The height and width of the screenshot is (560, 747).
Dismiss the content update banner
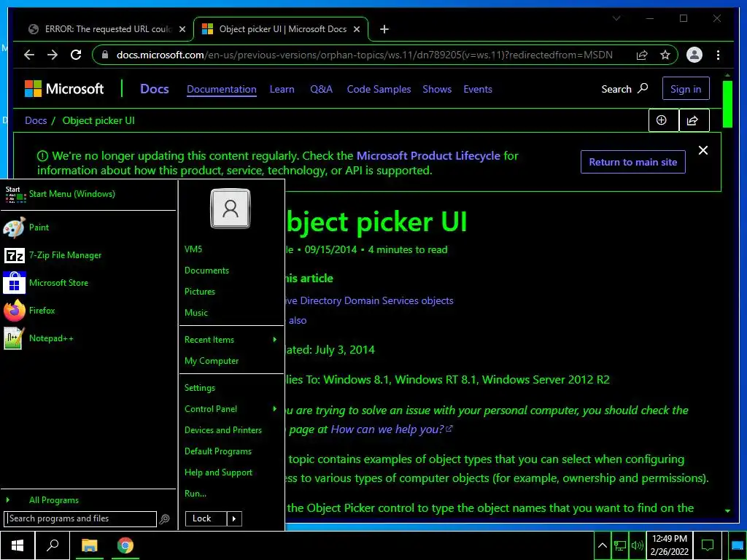pyautogui.click(x=703, y=150)
